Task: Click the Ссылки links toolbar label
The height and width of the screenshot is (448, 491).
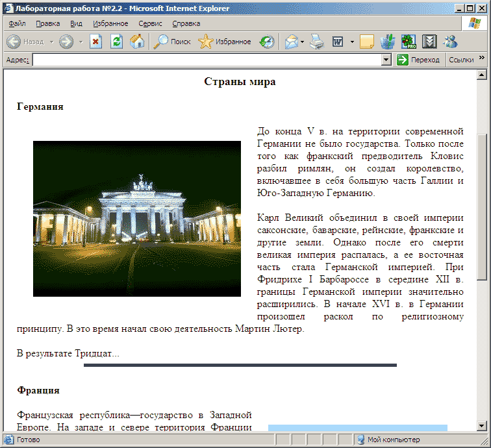Action: (461, 60)
